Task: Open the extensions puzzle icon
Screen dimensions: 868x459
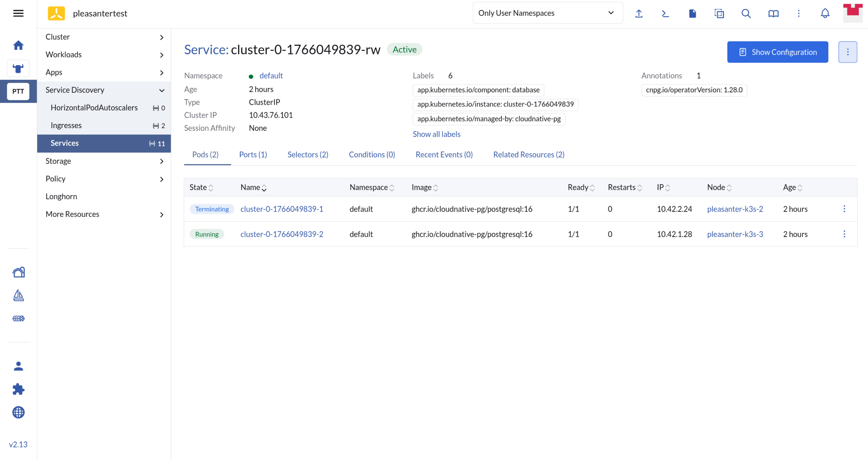Action: pyautogui.click(x=18, y=389)
